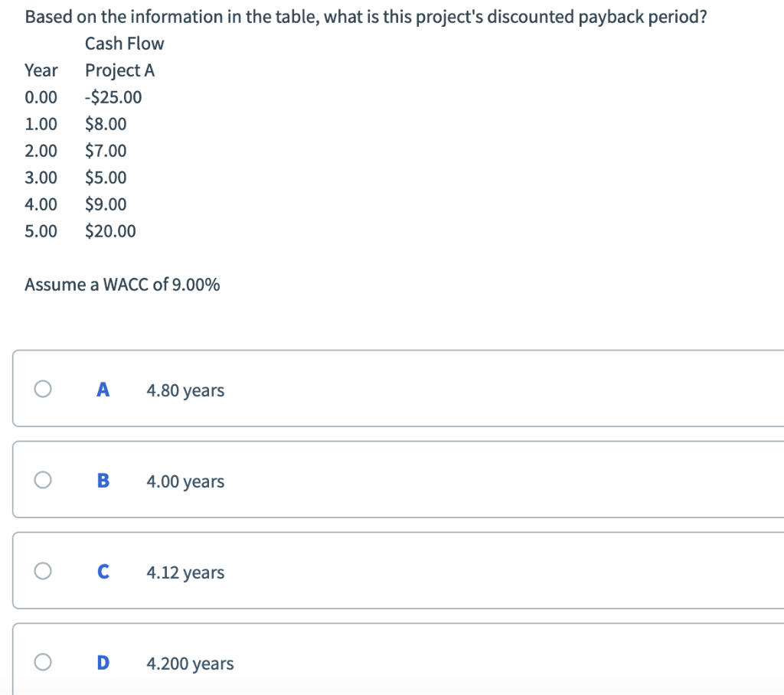
Task: Choose the answer '4.80 years'
Action: tap(185, 390)
